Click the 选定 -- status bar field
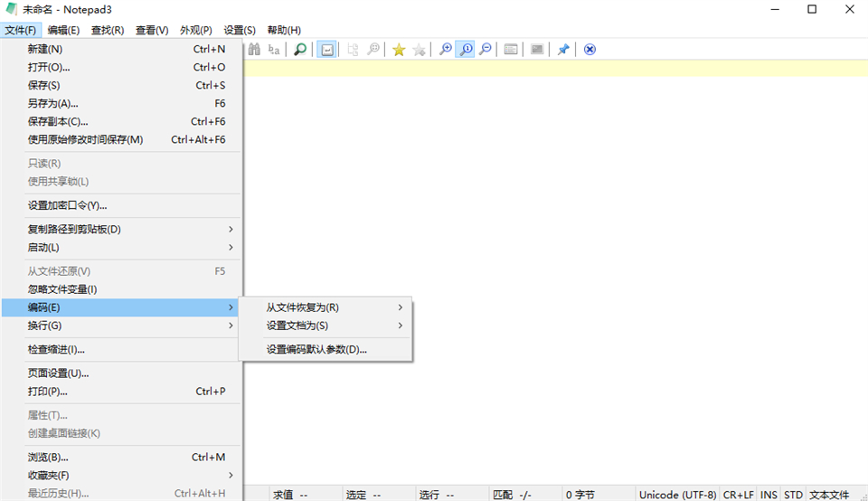This screenshot has height=501, width=868. (x=379, y=495)
